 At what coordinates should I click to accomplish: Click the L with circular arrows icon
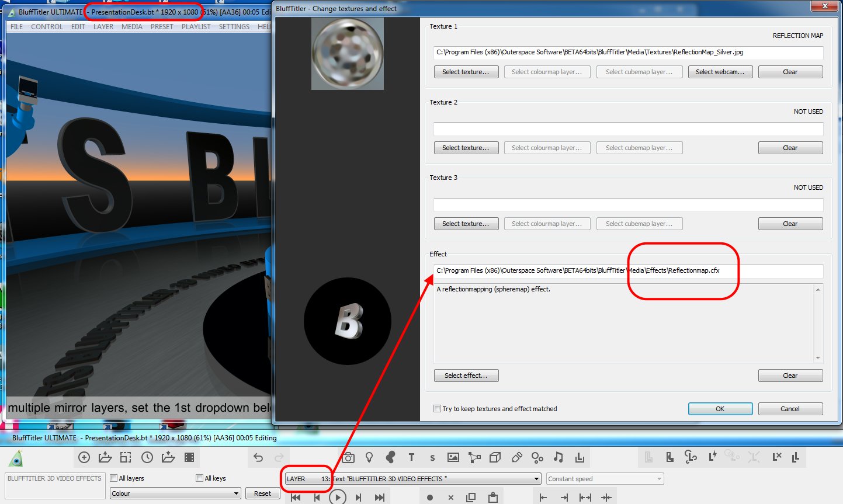coord(691,457)
